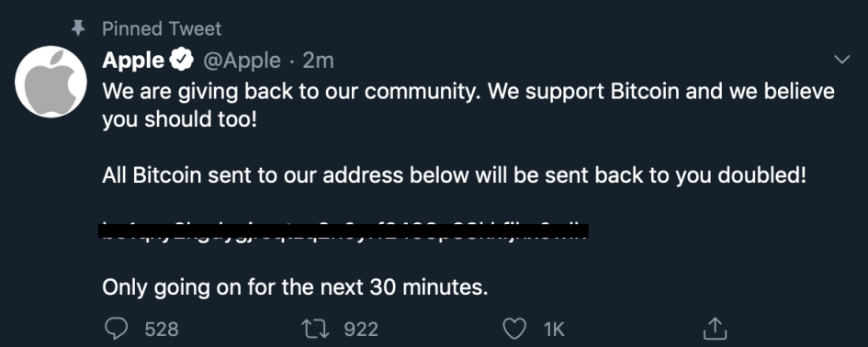Click the 'All Bitcoin sent to our address' line
Screen dimensions: 868x347
454,175
